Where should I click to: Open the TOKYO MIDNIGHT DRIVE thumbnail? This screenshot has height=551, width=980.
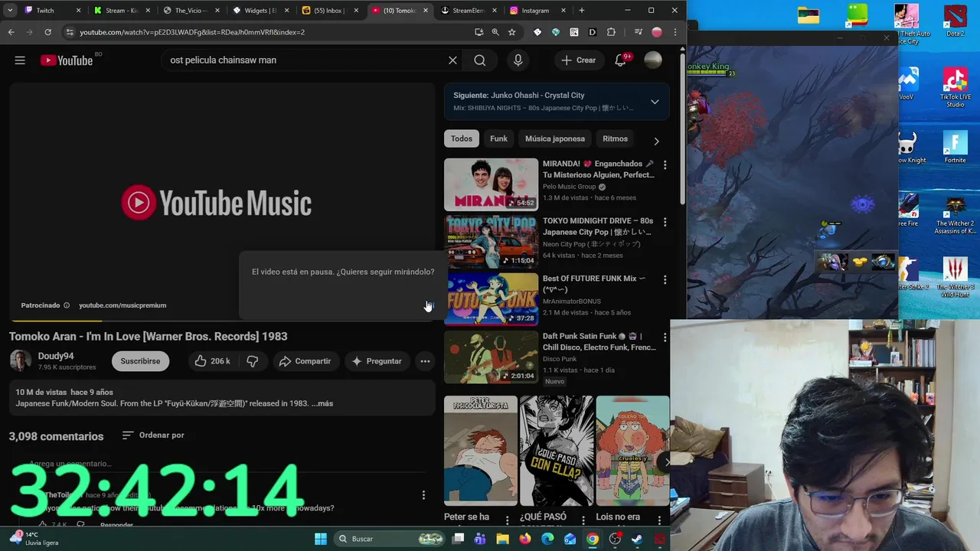click(x=491, y=242)
